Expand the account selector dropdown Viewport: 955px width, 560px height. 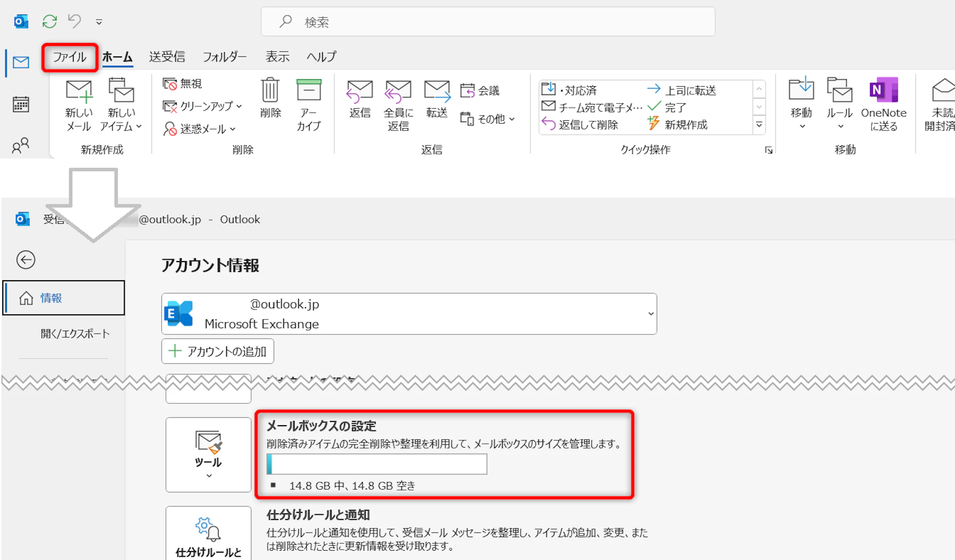click(x=651, y=314)
